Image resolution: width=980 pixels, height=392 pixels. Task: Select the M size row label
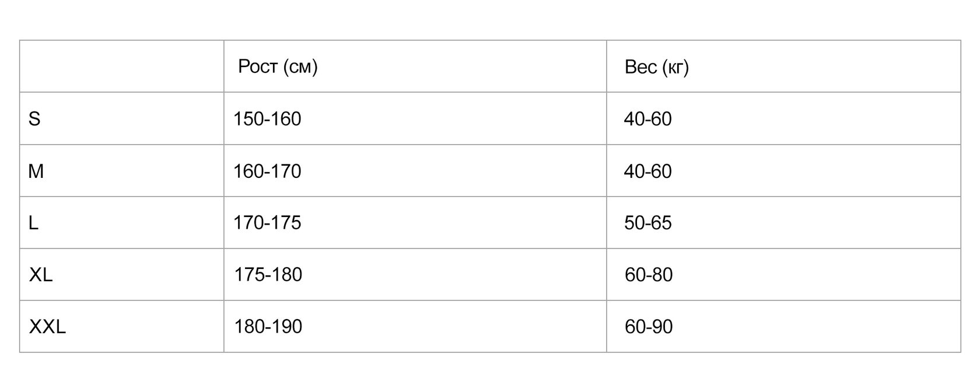pyautogui.click(x=36, y=171)
